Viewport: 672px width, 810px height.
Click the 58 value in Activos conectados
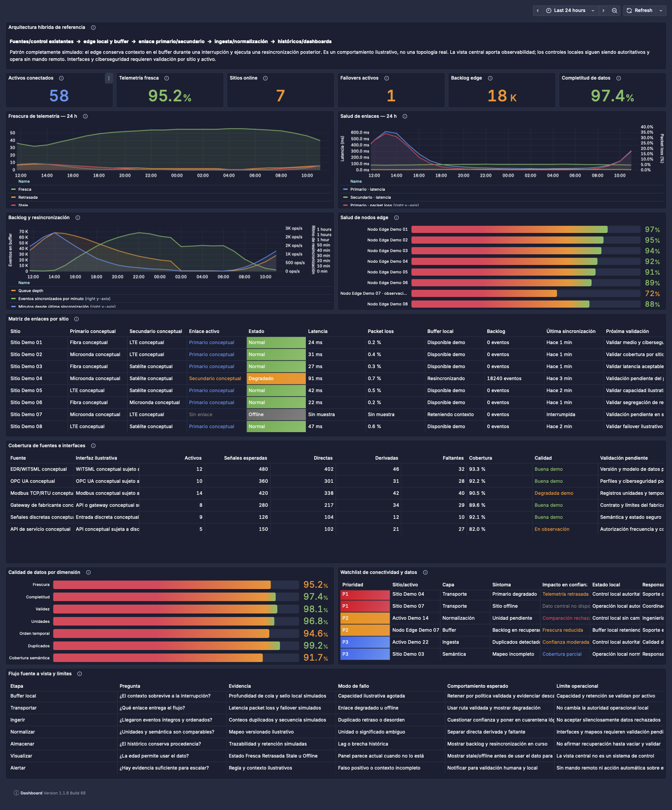point(59,96)
